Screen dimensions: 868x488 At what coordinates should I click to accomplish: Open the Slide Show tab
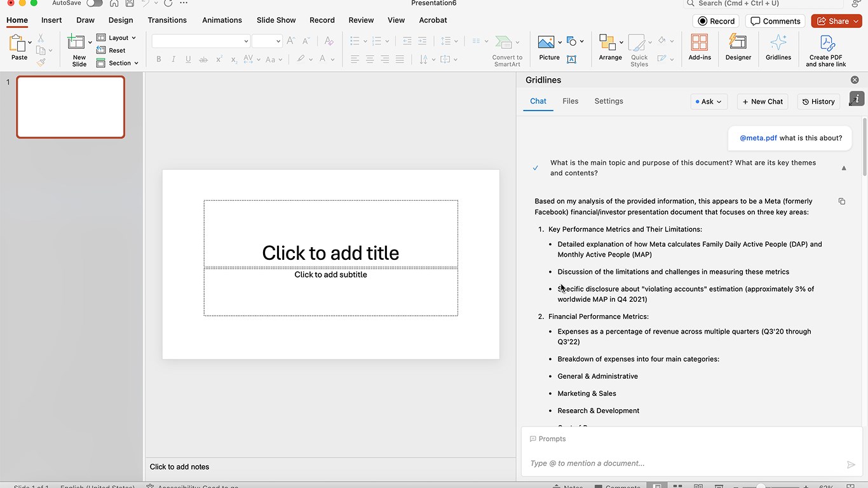tap(276, 20)
